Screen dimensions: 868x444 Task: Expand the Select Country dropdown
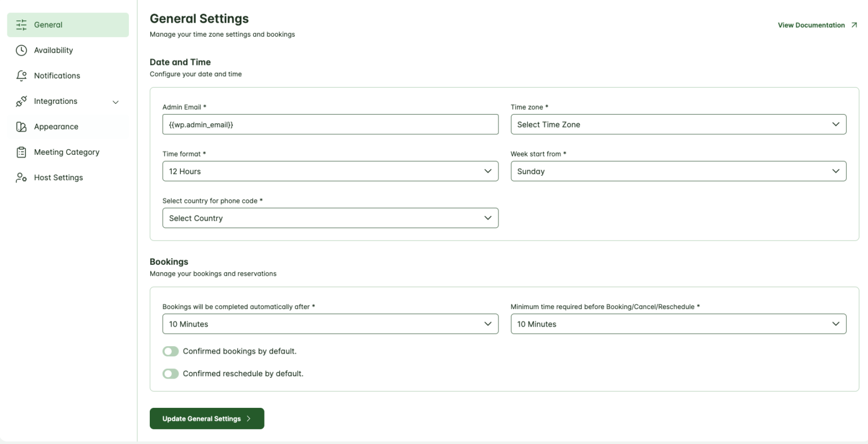tap(330, 217)
